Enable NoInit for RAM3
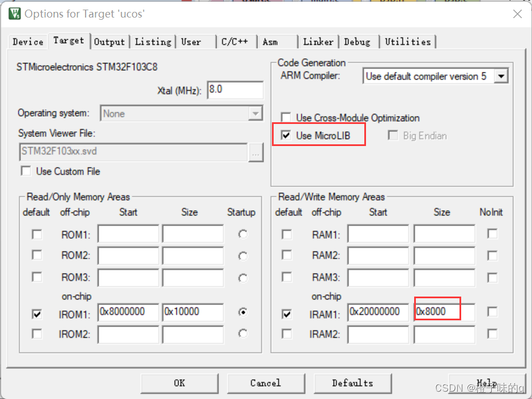Image resolution: width=532 pixels, height=399 pixels. (492, 278)
